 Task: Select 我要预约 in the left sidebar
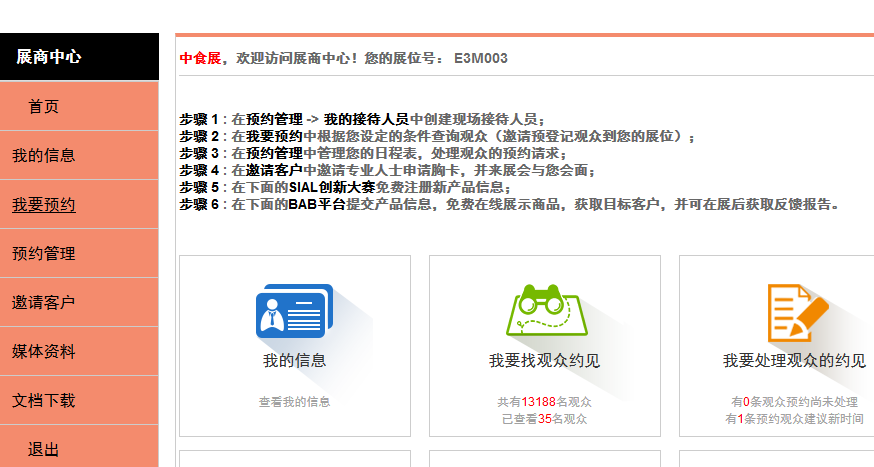click(44, 205)
